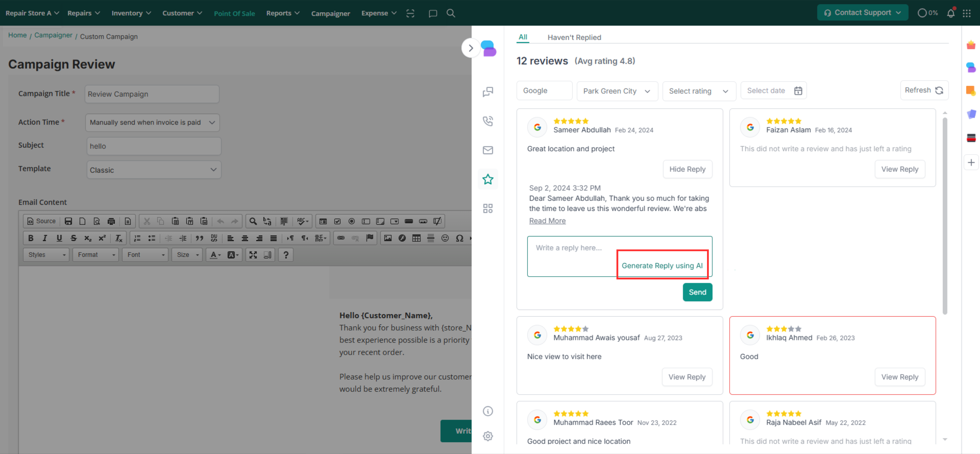Click the Subject input field
Screen dimensions: 980x454
[x=154, y=146]
